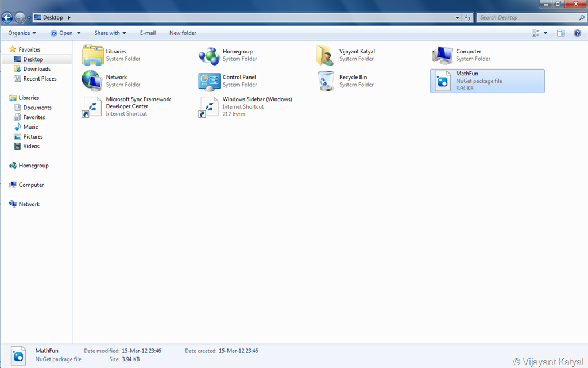The width and height of the screenshot is (588, 368).
Task: Open Videos library in sidebar
Action: [x=31, y=146]
